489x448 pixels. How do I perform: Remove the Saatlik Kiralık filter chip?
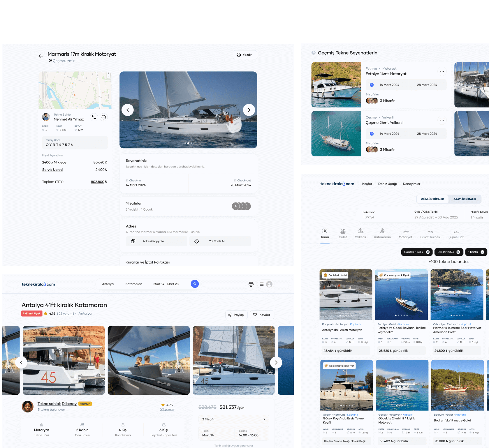(x=428, y=252)
